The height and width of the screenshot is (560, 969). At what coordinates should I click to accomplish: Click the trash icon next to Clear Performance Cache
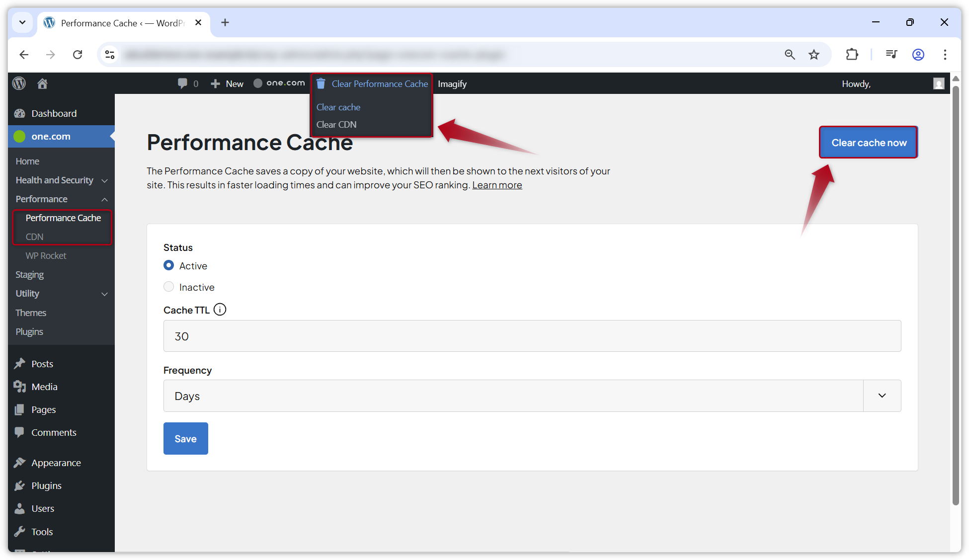(321, 83)
